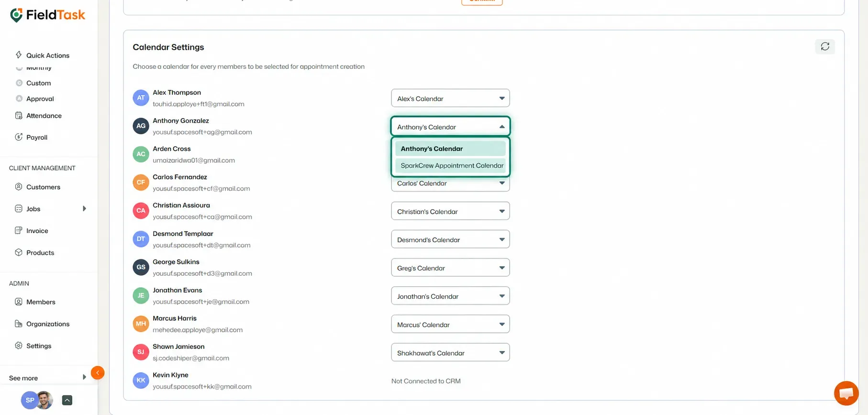Click the Settings gear icon
Screen dimensions: 868x415
(x=19, y=346)
